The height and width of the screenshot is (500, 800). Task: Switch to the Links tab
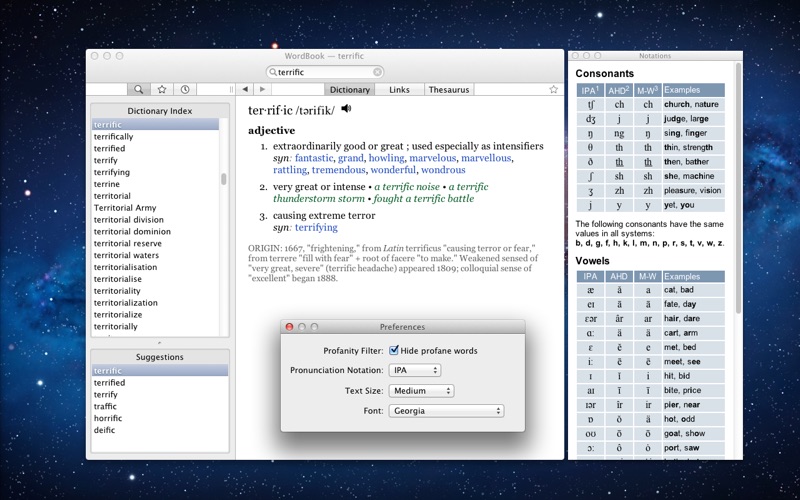pyautogui.click(x=399, y=89)
